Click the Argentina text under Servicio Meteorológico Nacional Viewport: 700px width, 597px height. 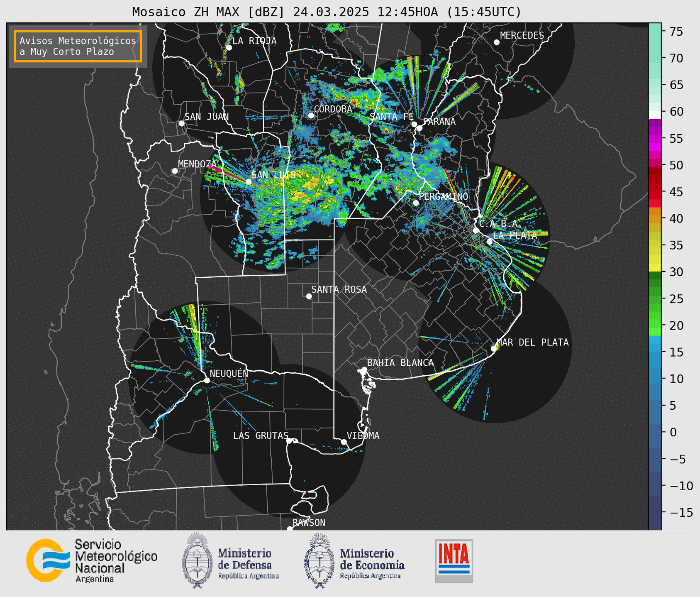(95, 579)
